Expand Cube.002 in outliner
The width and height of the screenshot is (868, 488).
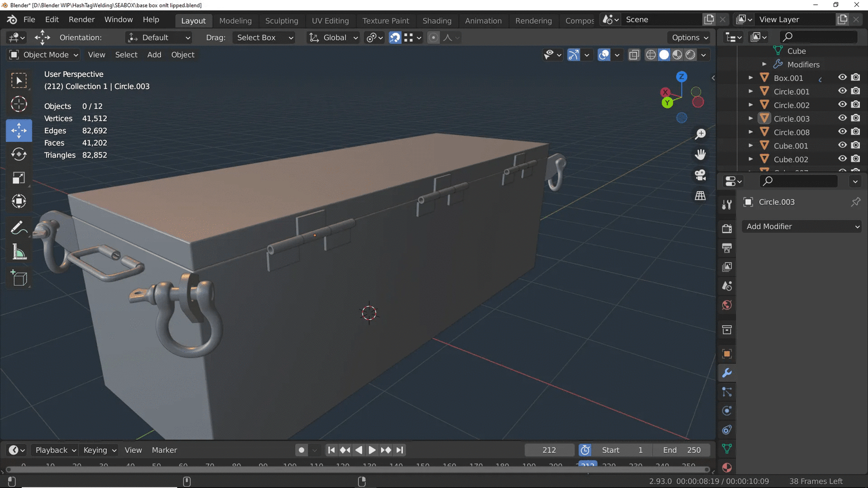point(751,159)
